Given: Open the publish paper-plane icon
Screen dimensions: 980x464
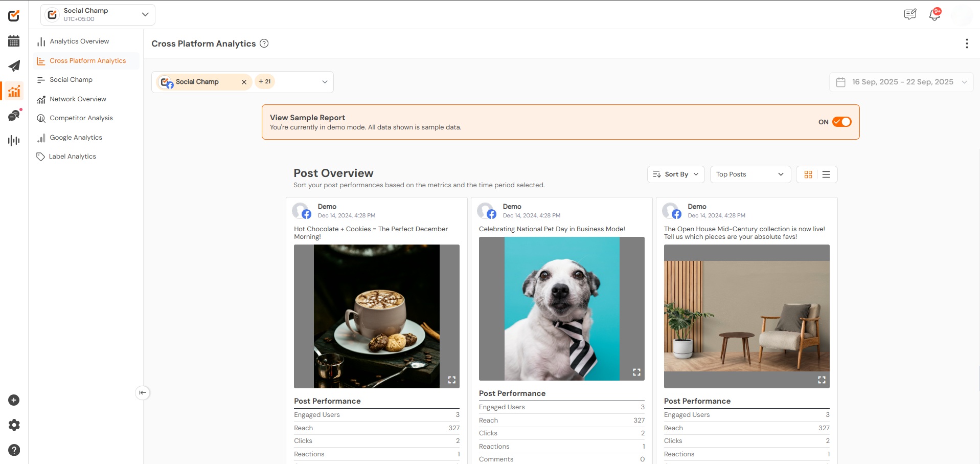Looking at the screenshot, I should coord(14,66).
